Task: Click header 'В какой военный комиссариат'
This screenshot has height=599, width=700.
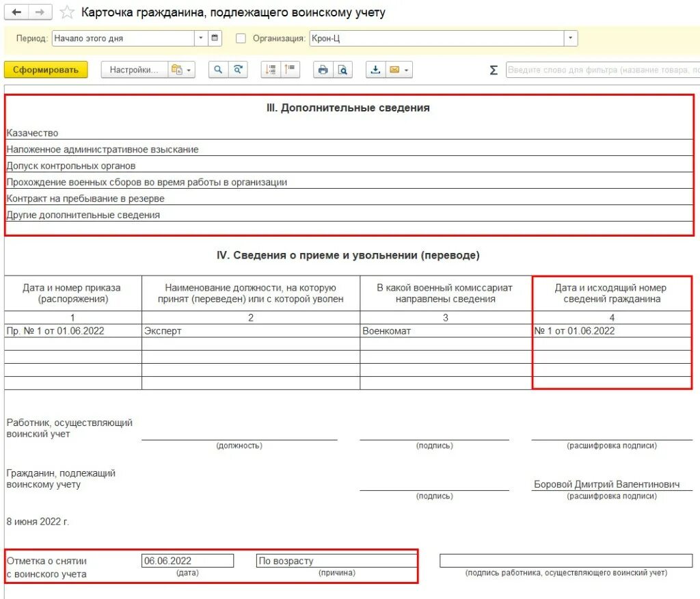Action: [446, 293]
